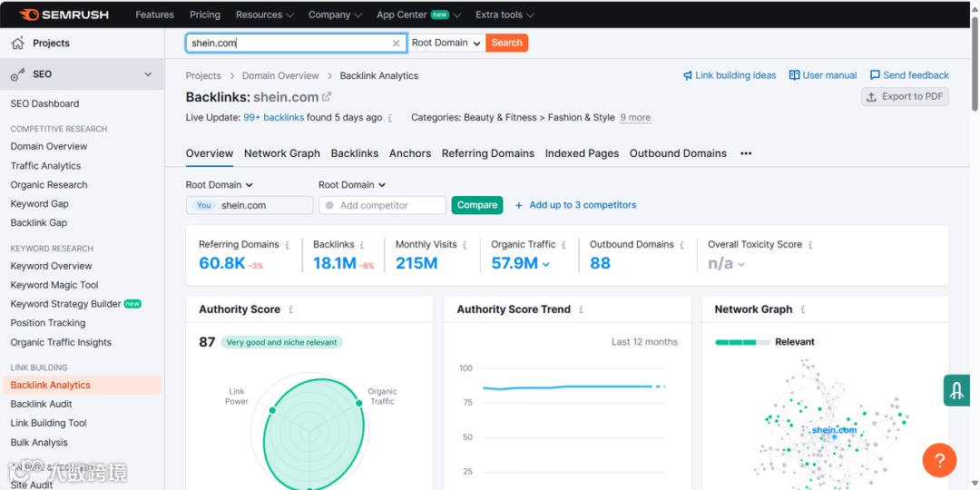Click the Add competitor input field

click(x=383, y=205)
